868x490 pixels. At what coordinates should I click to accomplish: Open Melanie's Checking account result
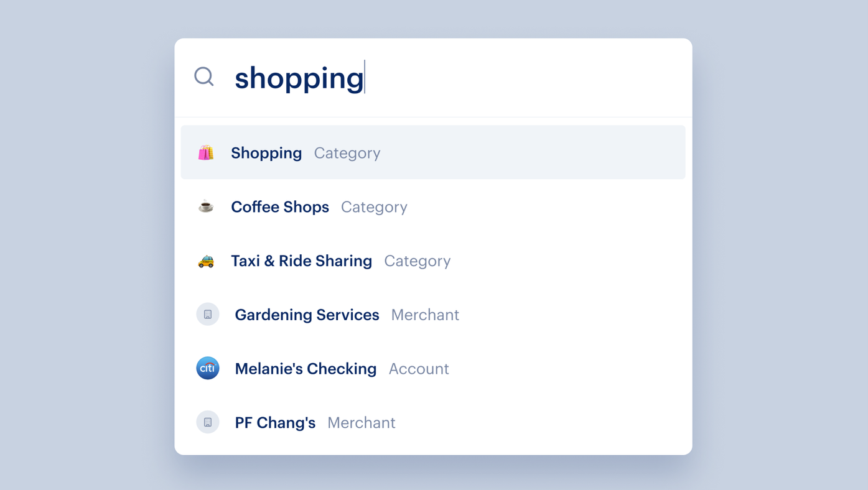click(433, 368)
